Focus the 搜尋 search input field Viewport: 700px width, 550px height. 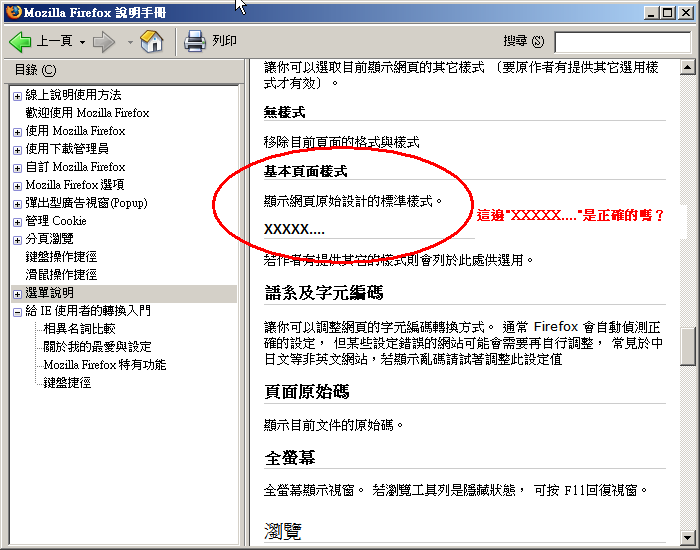(x=622, y=42)
